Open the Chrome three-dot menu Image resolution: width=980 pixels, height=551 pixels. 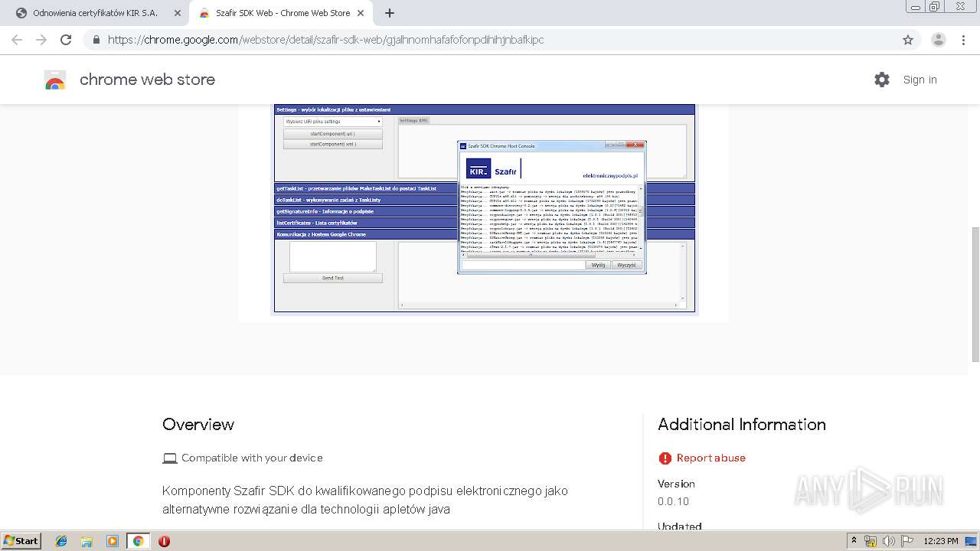[963, 40]
